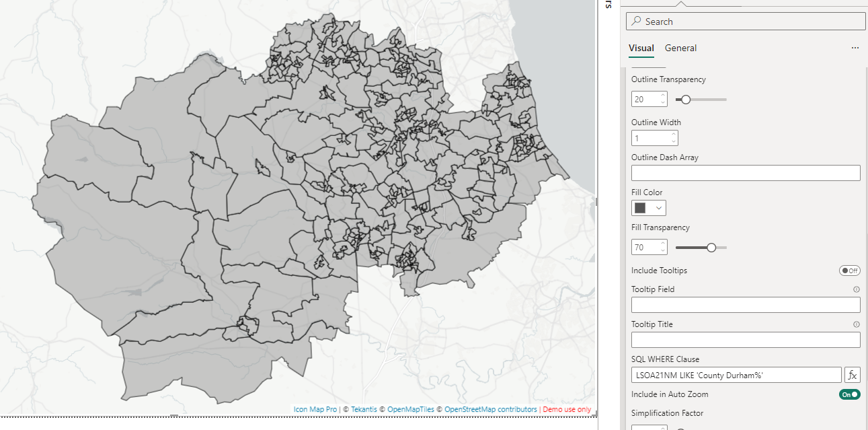Open the Icon Map Pro link

(315, 409)
